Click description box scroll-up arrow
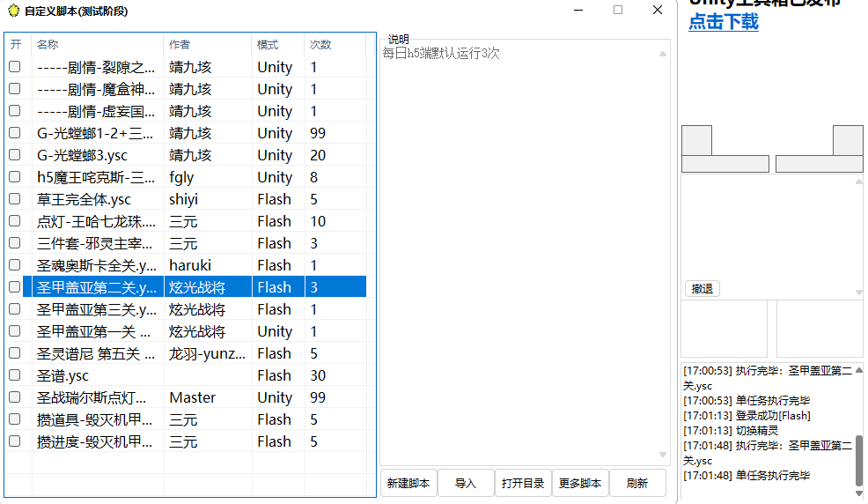Viewport: 868px width, 504px height. coord(663,55)
